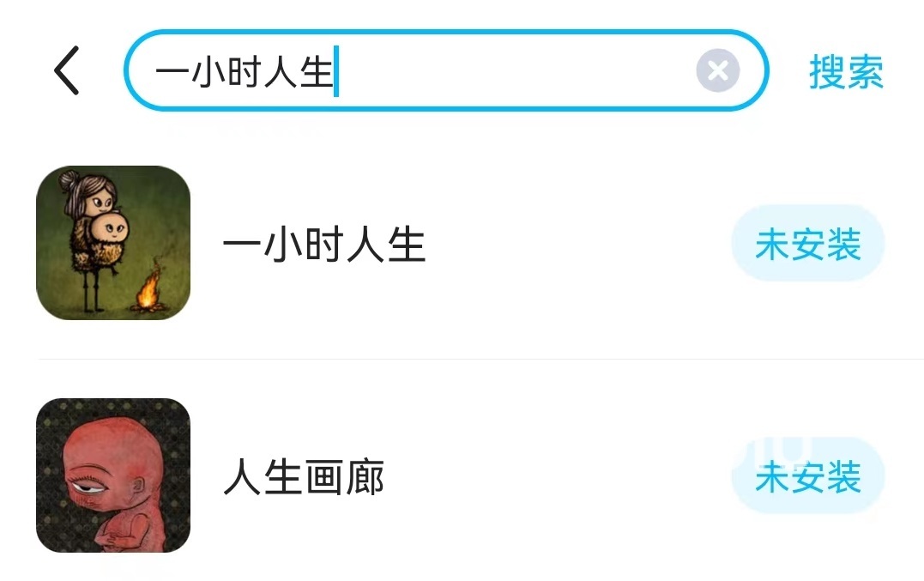Submit the search with the blue 搜索 text
The height and width of the screenshot is (581, 924).
[x=846, y=72]
